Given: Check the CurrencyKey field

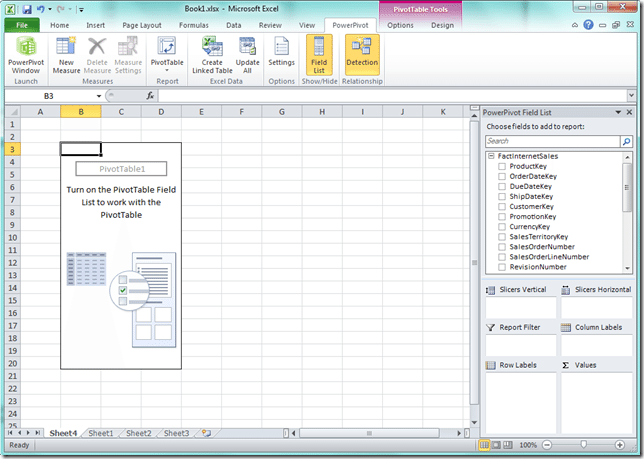Looking at the screenshot, I should (x=502, y=227).
